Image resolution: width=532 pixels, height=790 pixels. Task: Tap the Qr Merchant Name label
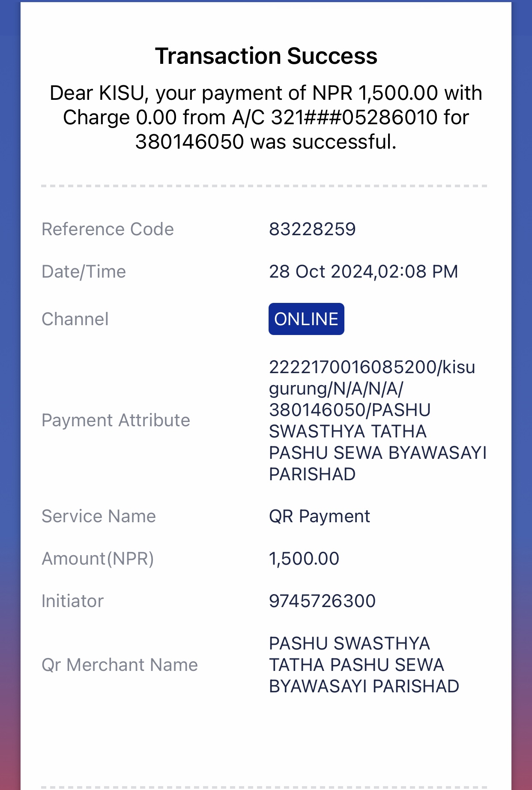pyautogui.click(x=120, y=665)
